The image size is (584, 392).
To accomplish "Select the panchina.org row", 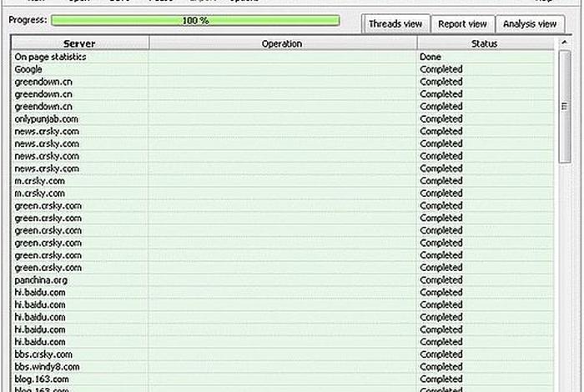I will (x=282, y=280).
